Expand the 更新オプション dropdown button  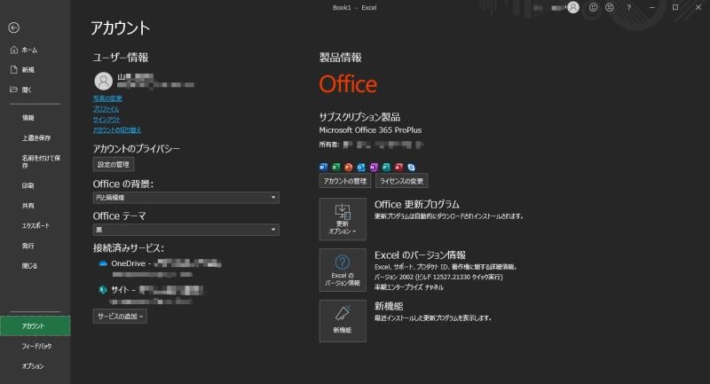[343, 219]
